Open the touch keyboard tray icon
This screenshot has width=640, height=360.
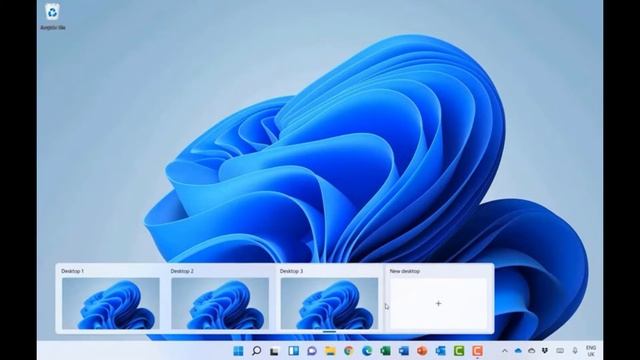pyautogui.click(x=560, y=351)
